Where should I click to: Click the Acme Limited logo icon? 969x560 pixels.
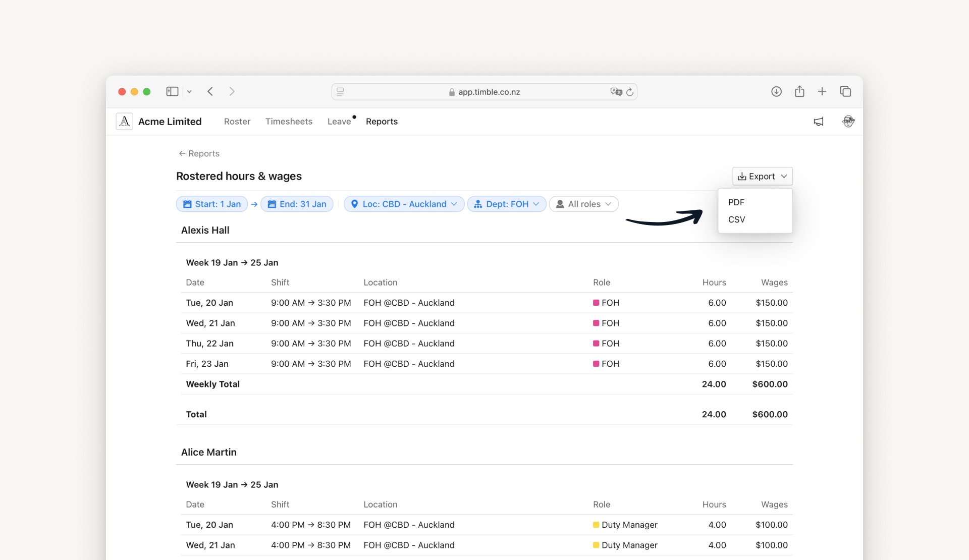[x=125, y=122]
